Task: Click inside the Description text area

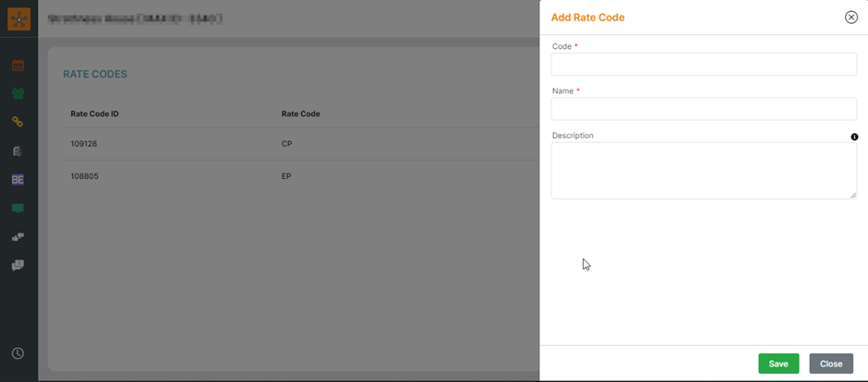Action: 704,171
